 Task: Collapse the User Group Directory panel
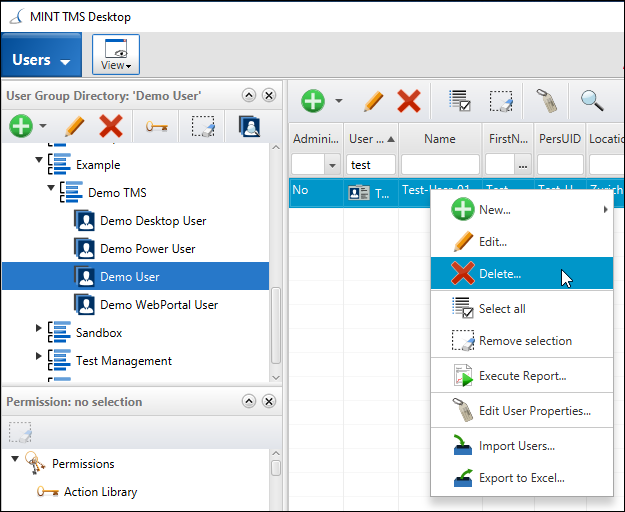[249, 96]
